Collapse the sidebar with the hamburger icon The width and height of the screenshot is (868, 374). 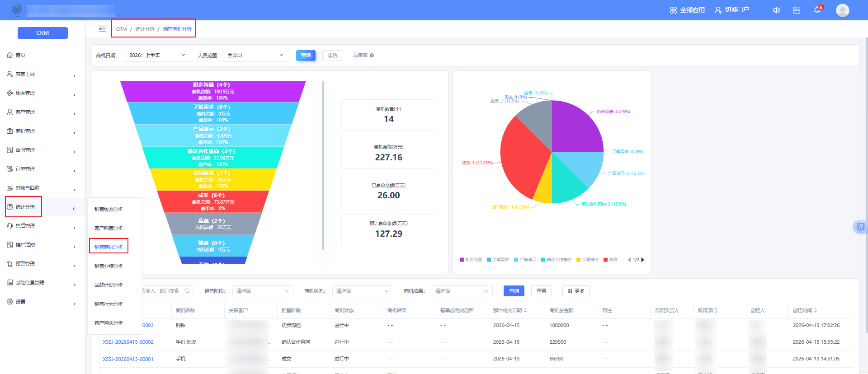pos(102,29)
